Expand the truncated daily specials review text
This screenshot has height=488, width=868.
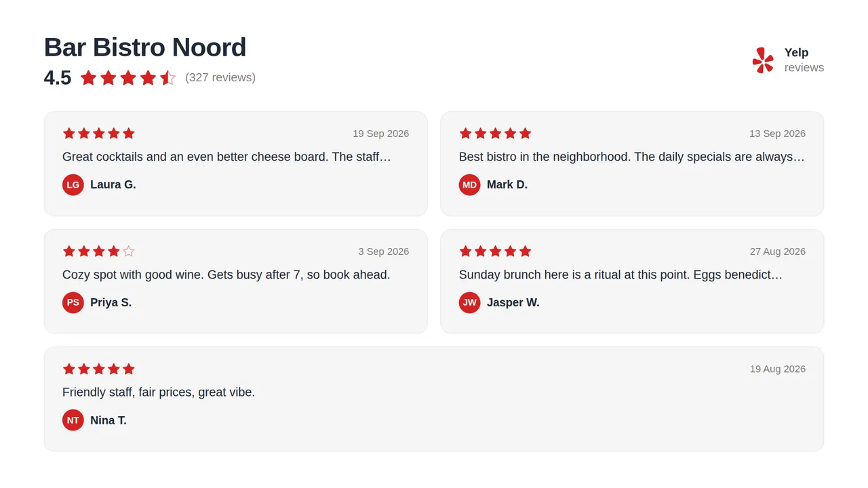(632, 157)
